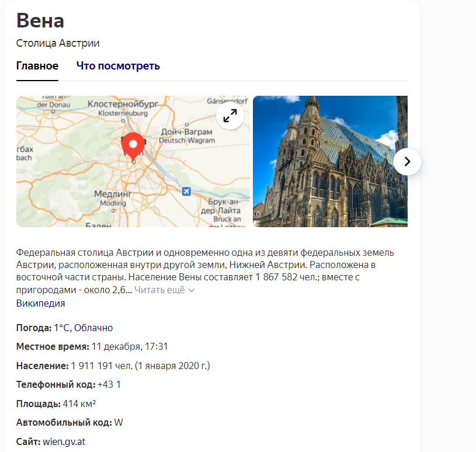Click Медлинг town label on map
Screen dimensions: 476x452
(x=113, y=194)
